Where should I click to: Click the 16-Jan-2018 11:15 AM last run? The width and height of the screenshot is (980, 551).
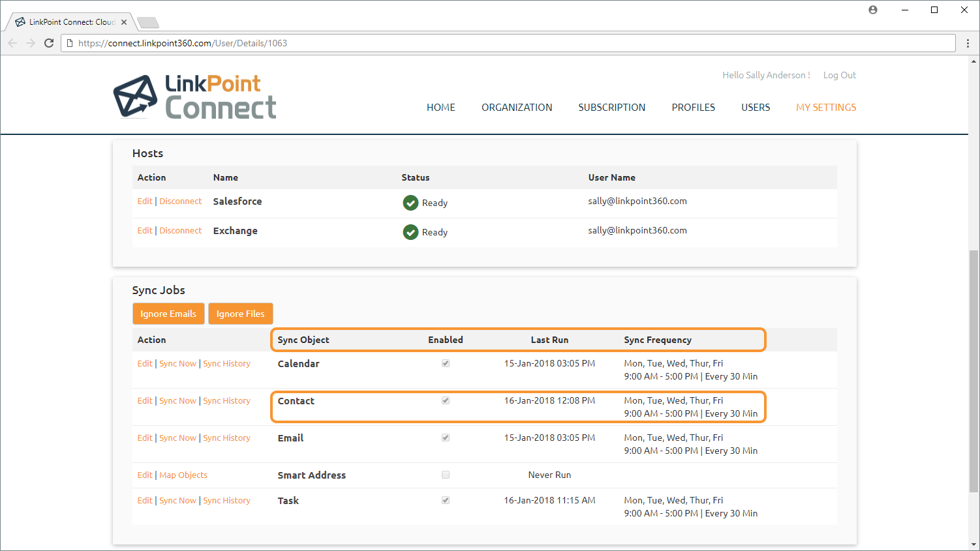[x=549, y=500]
